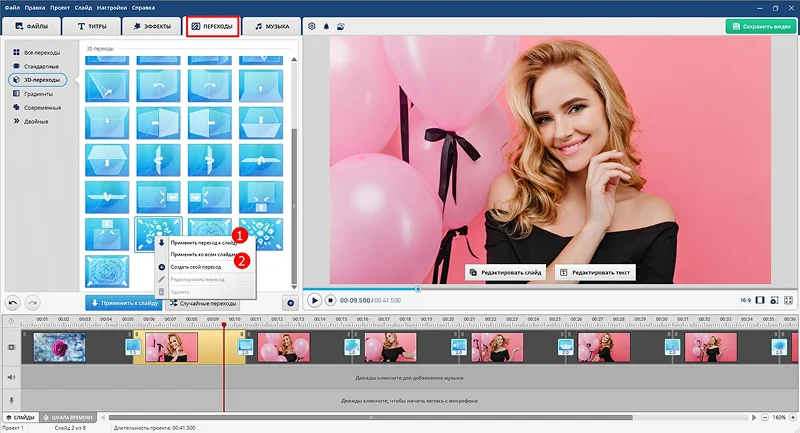Click the 1.5 transition icon on timeline
This screenshot has width=800, height=433.
(133, 347)
